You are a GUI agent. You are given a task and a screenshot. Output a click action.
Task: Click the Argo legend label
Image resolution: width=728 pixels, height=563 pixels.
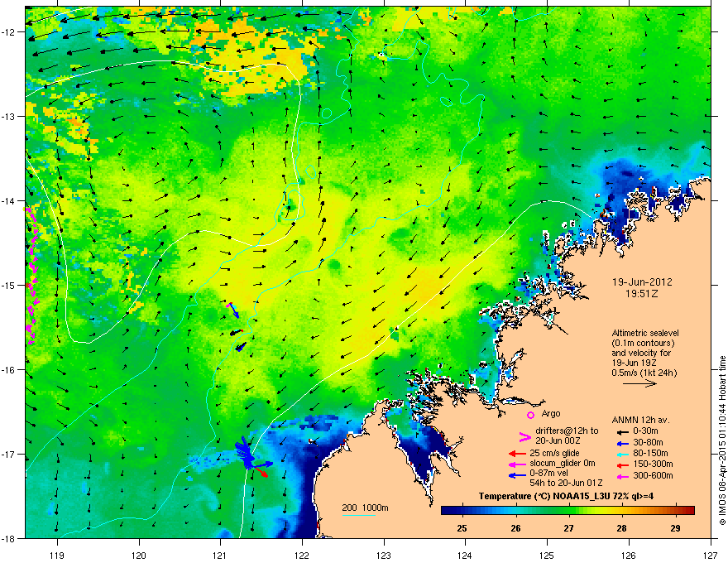(551, 413)
